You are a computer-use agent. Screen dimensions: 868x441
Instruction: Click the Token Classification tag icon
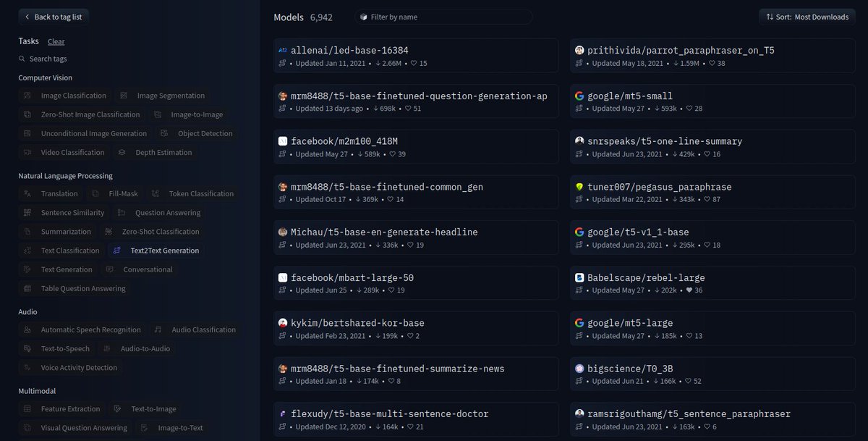(x=154, y=193)
